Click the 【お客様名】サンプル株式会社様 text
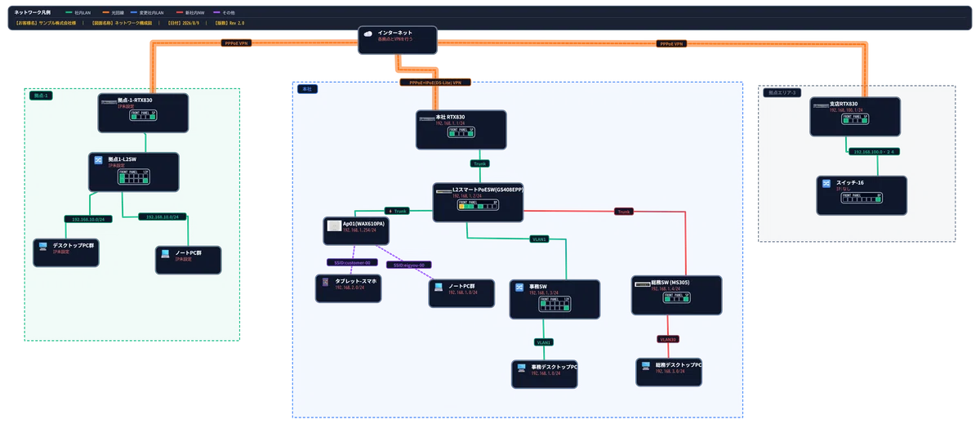Screen dimensions: 980x442 [x=46, y=23]
